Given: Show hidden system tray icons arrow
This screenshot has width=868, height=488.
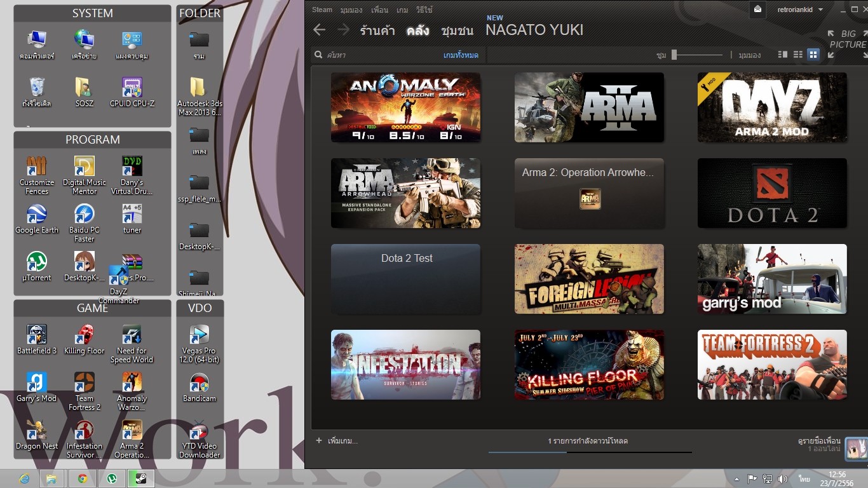Looking at the screenshot, I should coord(736,479).
